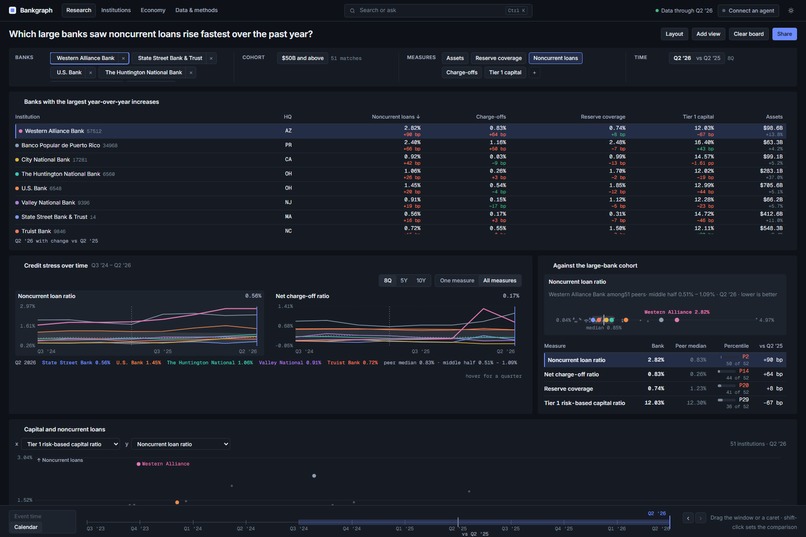Viewport: 806px width, 537px height.
Task: Click State Street Bank 0.56% legend label
Action: pos(76,363)
